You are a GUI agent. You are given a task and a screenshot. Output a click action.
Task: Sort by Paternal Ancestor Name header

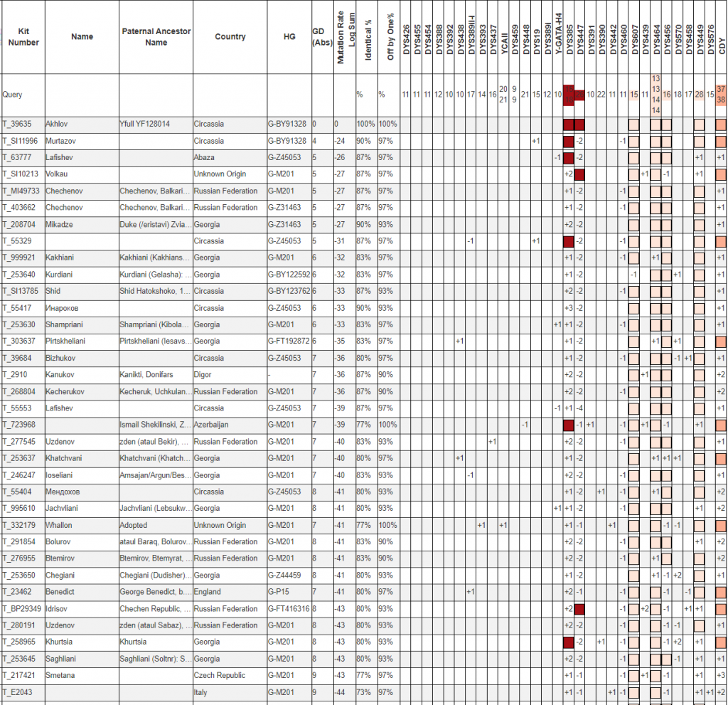(x=156, y=37)
